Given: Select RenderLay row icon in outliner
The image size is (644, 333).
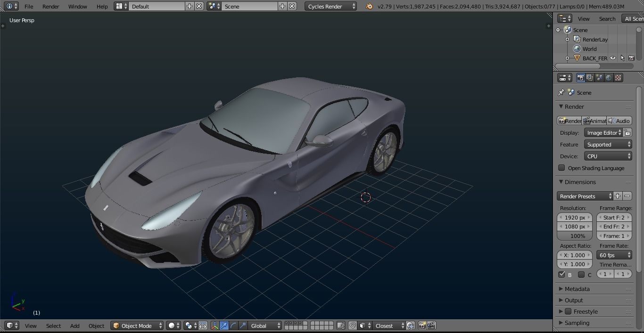Looking at the screenshot, I should pos(577,39).
